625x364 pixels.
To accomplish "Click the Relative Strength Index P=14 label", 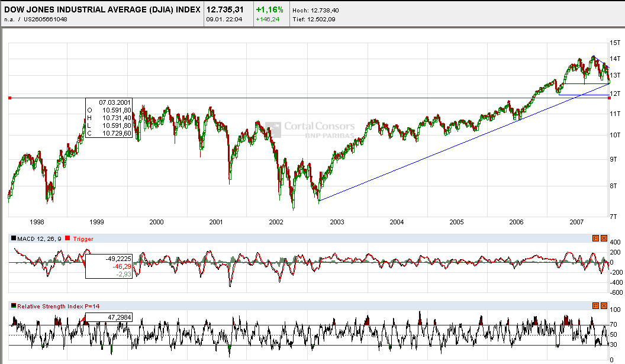I will coord(58,306).
